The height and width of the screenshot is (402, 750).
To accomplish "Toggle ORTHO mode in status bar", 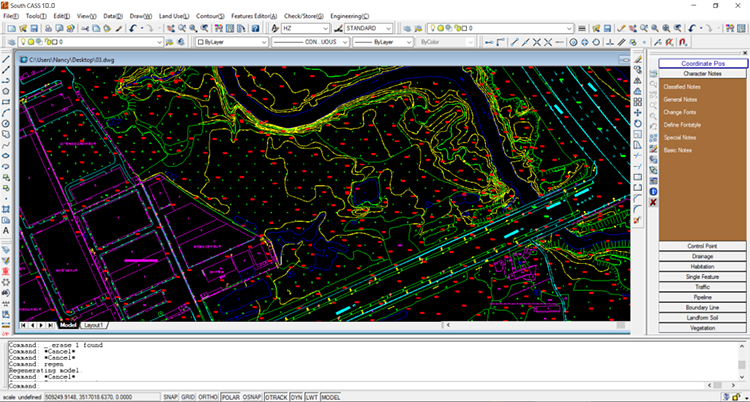I will click(x=208, y=397).
